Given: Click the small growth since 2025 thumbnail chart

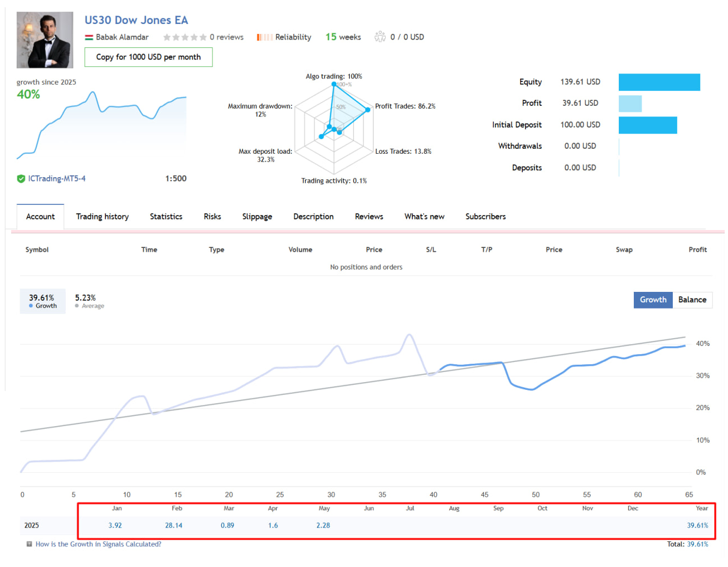Looking at the screenshot, I should pos(101,125).
